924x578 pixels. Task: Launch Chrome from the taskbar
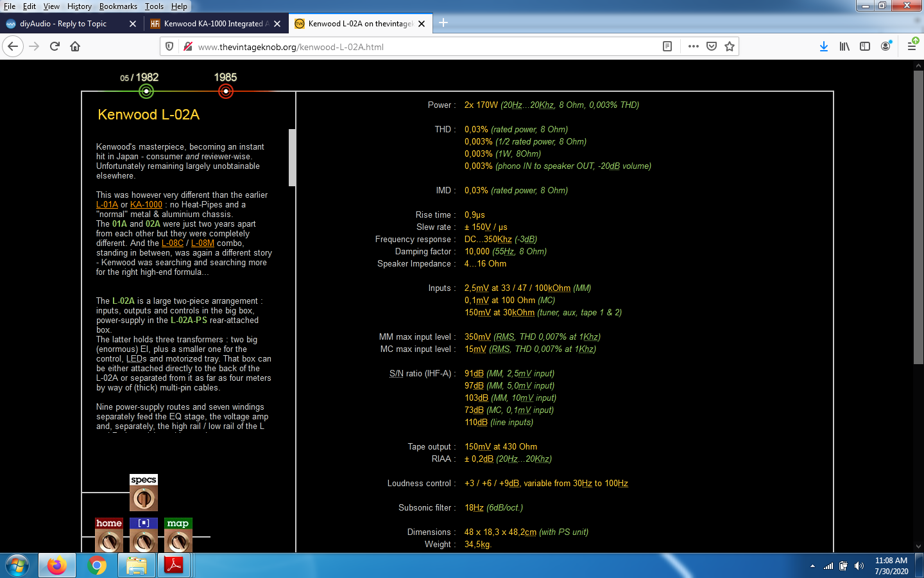[97, 566]
